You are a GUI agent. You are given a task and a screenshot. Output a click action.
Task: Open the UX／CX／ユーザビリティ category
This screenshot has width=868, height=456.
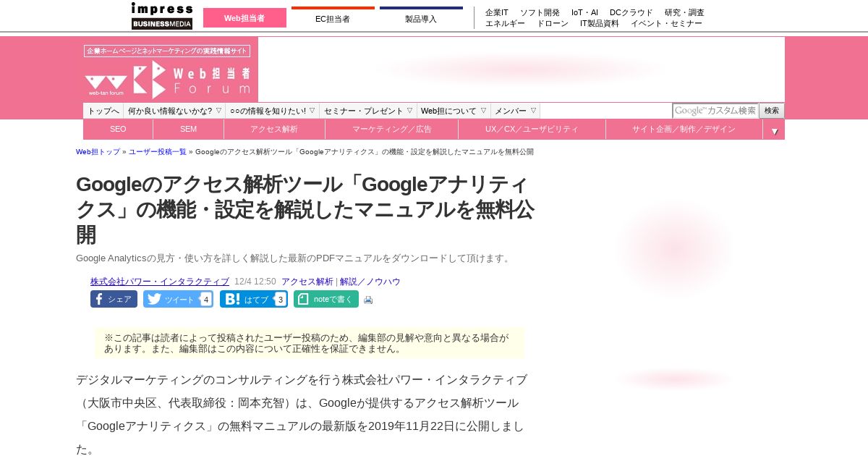(x=532, y=130)
